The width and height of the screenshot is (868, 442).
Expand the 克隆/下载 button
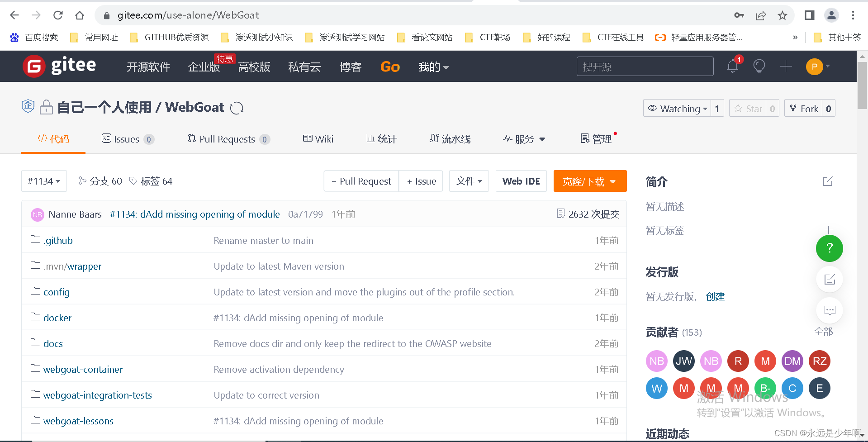pos(590,181)
